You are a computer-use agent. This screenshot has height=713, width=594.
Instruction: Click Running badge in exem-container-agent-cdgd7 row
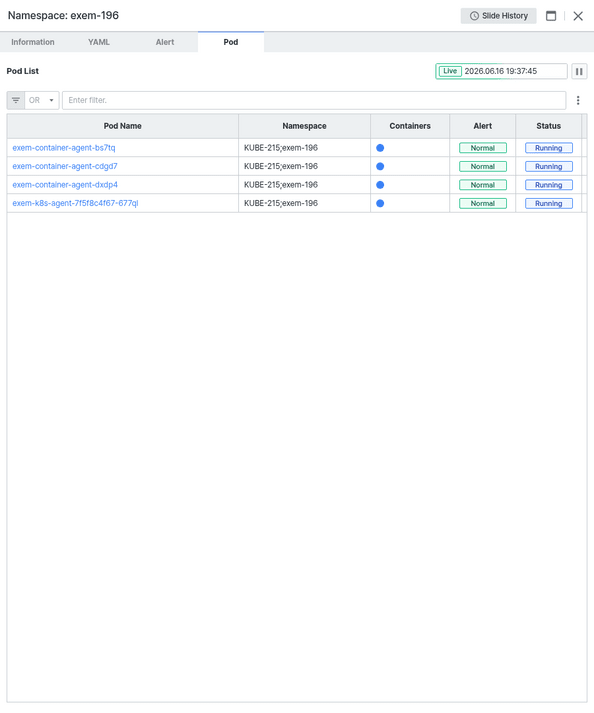point(549,166)
